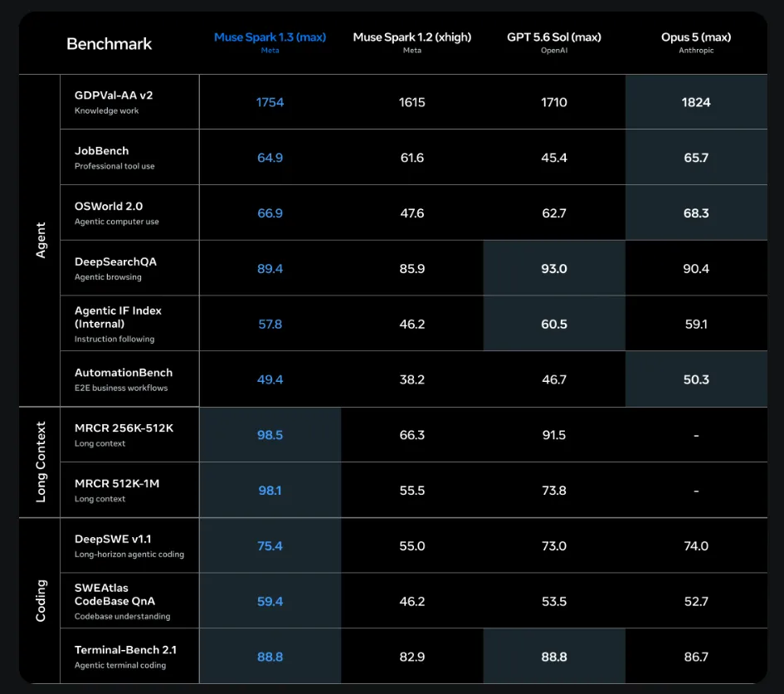Viewport: 784px width, 694px height.
Task: Select the "DeepSearchQA" benchmark name
Action: (115, 261)
